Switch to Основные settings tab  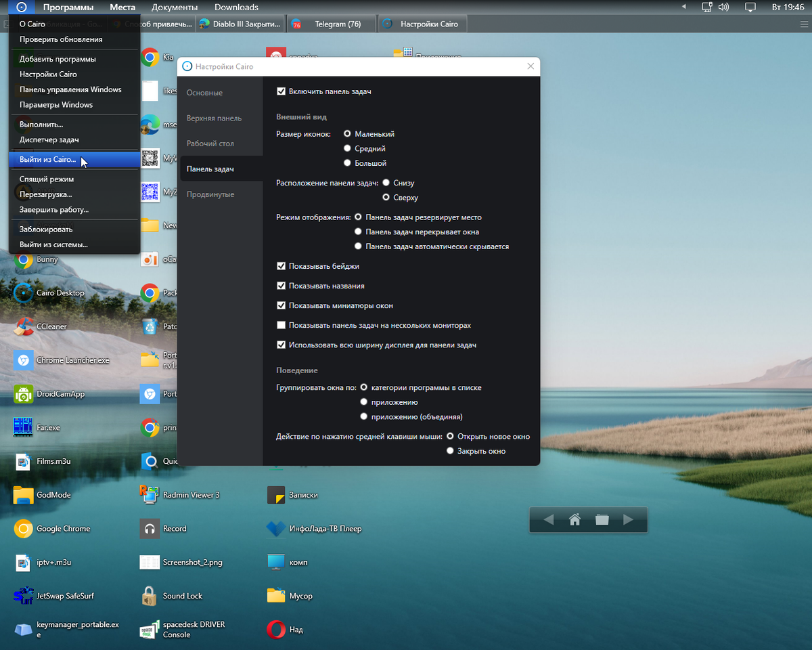[221, 93]
